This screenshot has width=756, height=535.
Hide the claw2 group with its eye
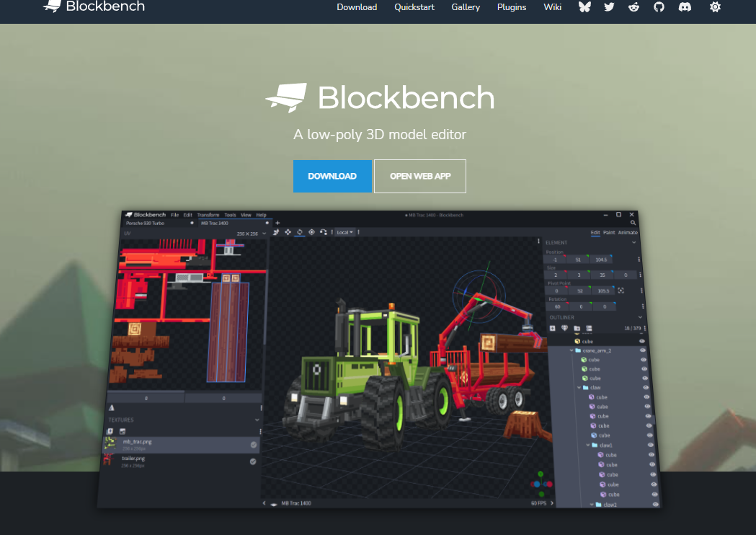point(655,505)
